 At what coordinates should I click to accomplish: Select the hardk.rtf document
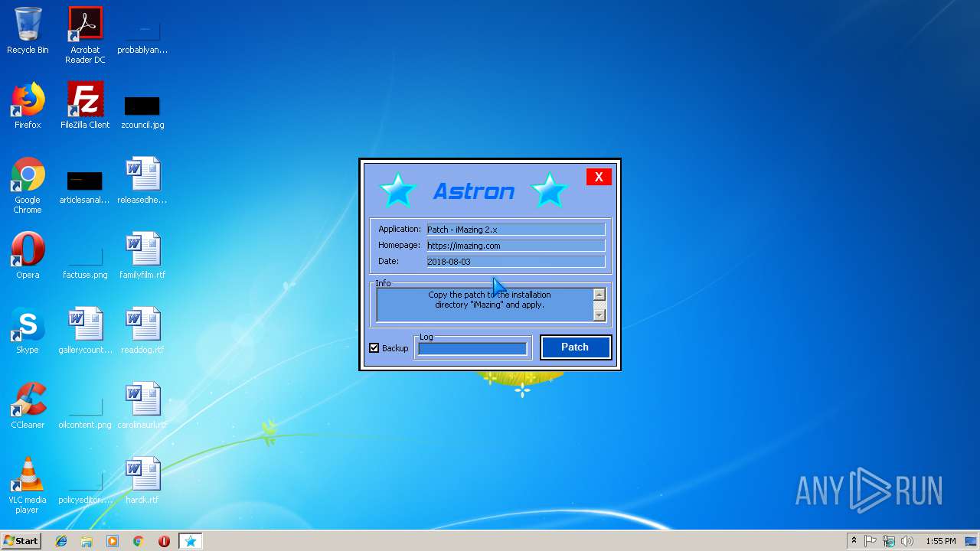pos(142,481)
